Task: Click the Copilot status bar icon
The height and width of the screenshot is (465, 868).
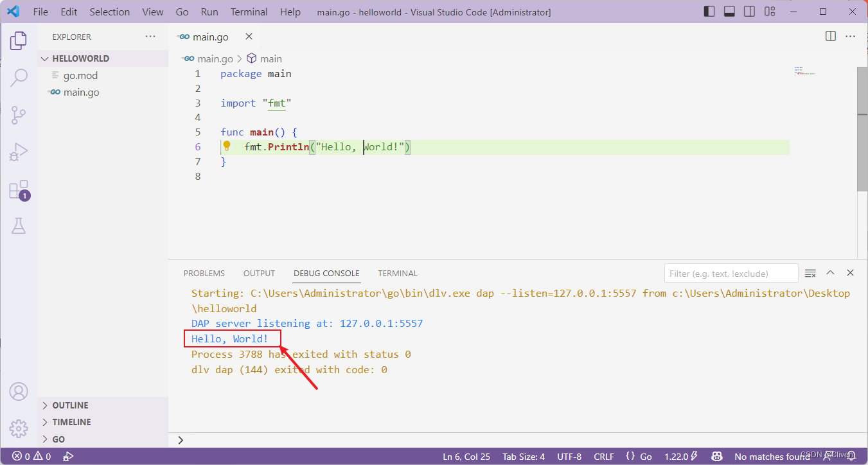Action: [718, 457]
